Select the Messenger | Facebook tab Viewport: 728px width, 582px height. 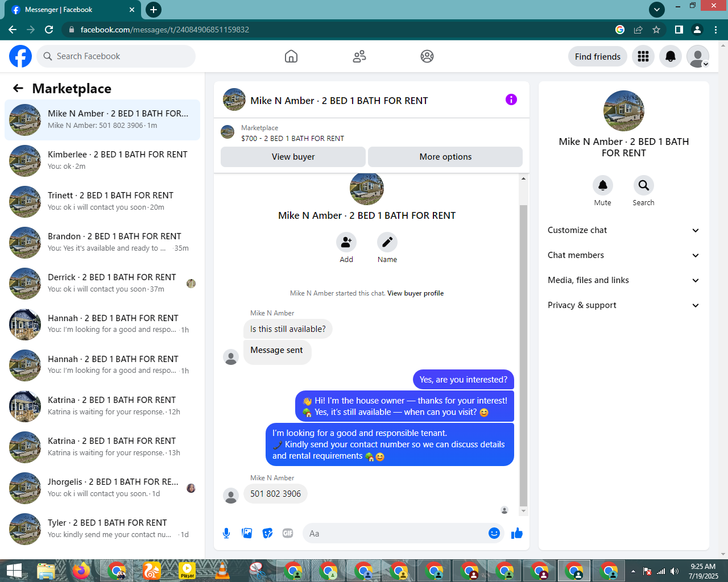(x=73, y=10)
